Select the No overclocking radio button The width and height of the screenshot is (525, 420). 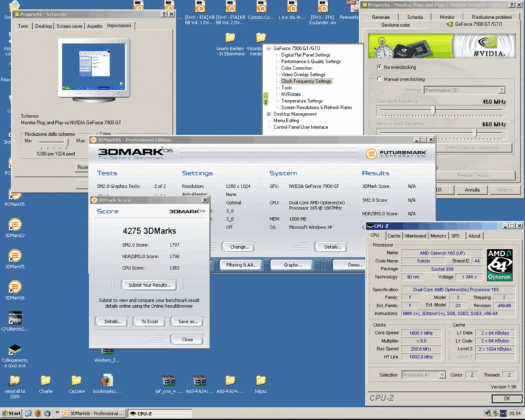[x=379, y=67]
